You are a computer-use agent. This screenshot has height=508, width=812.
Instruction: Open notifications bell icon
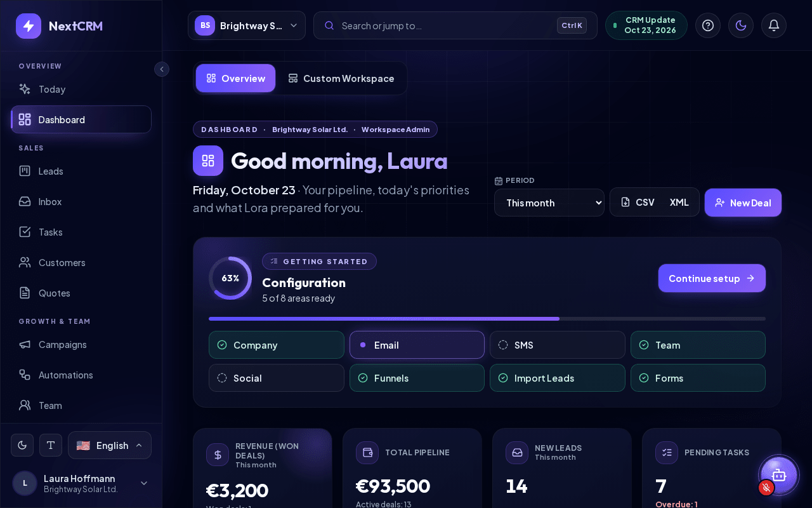click(774, 25)
